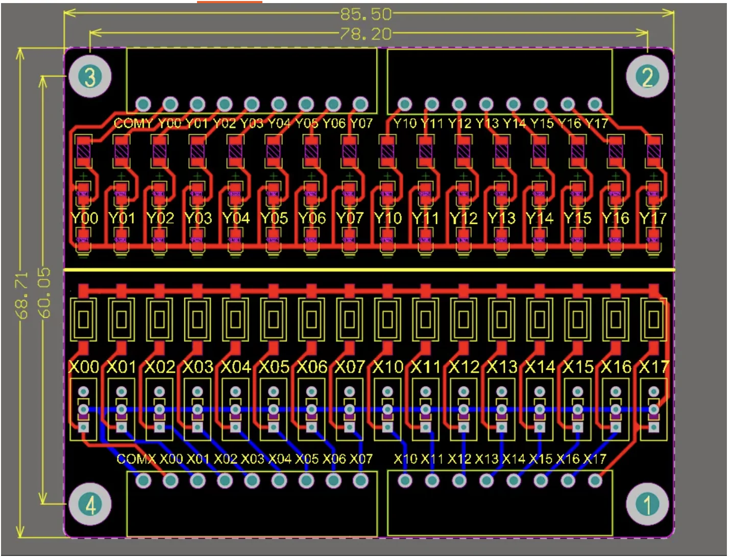Click the connector pad above the COMY label
This screenshot has height=560, width=732.
tap(143, 104)
